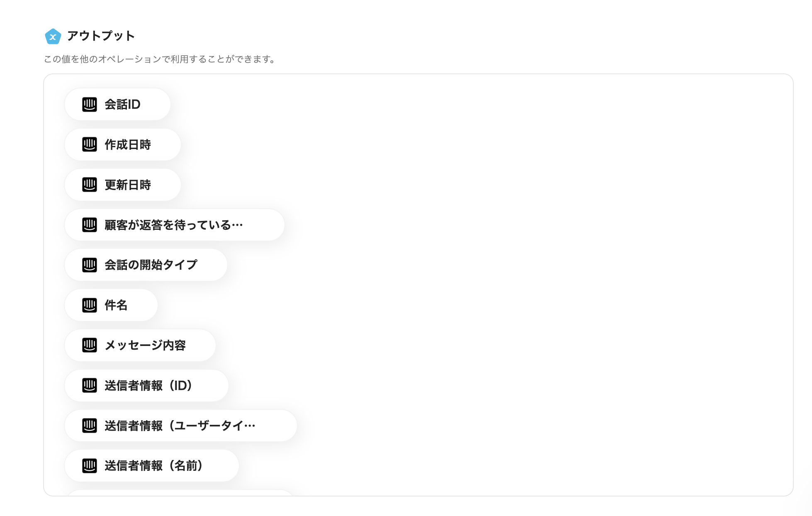The height and width of the screenshot is (516, 812).
Task: Select the 送信者情報（名前） output token
Action: point(151,465)
